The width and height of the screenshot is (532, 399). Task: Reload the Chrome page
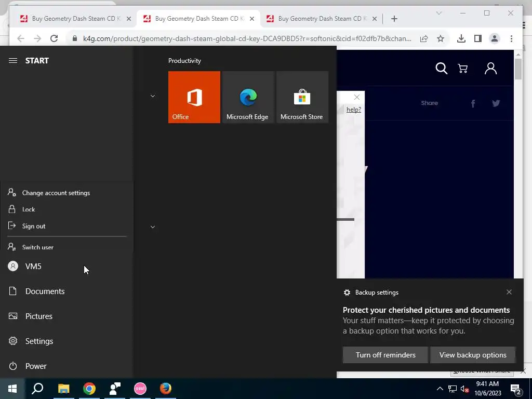(54, 38)
